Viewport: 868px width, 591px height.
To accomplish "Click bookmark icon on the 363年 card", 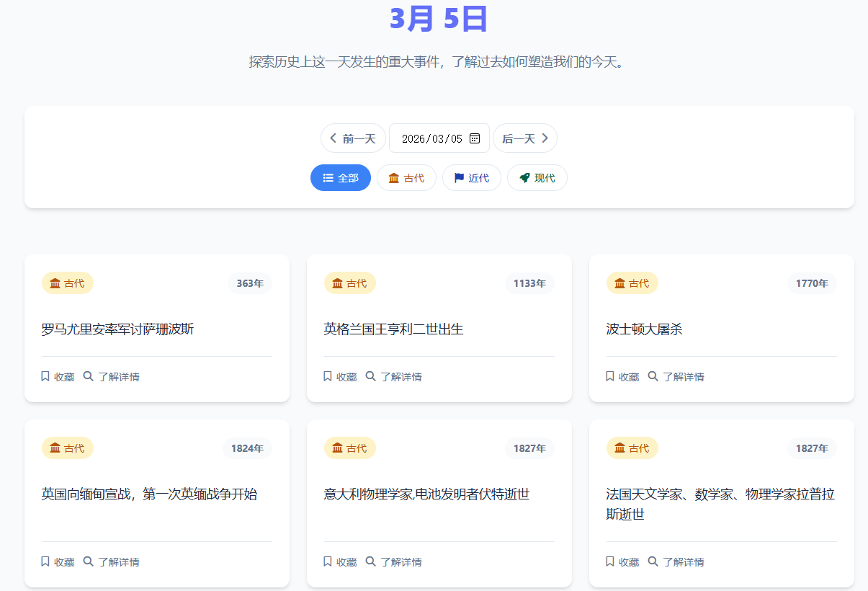I will point(45,376).
